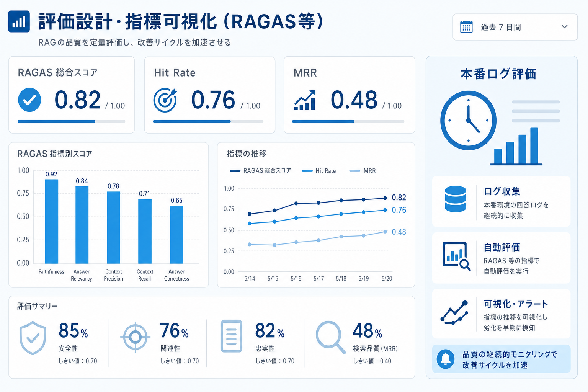Select the 82% 忠実性 value
Screen dimensions: 588x392
[269, 331]
